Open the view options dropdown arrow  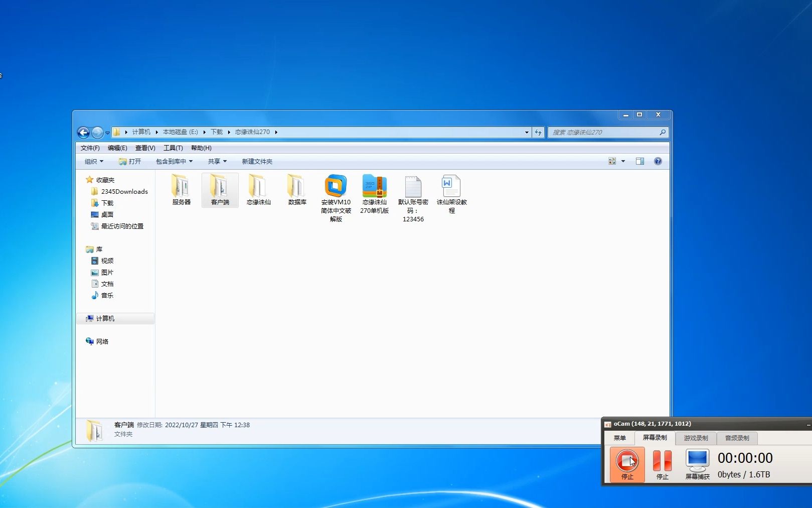click(x=623, y=161)
